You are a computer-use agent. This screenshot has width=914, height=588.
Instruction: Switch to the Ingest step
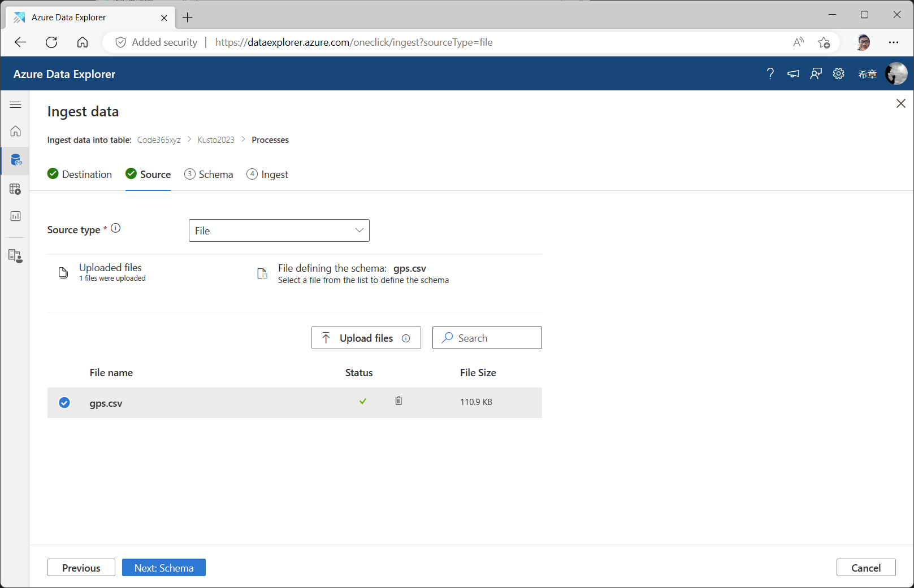(x=267, y=175)
